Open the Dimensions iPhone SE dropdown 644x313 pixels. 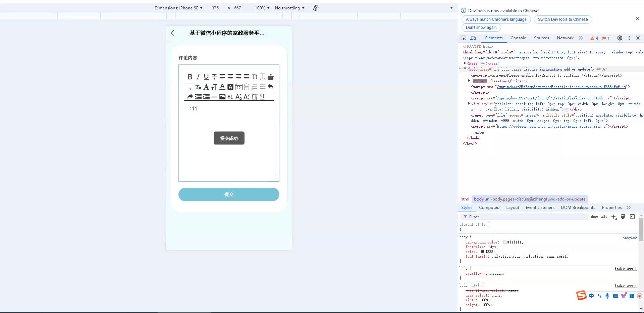pyautogui.click(x=178, y=8)
